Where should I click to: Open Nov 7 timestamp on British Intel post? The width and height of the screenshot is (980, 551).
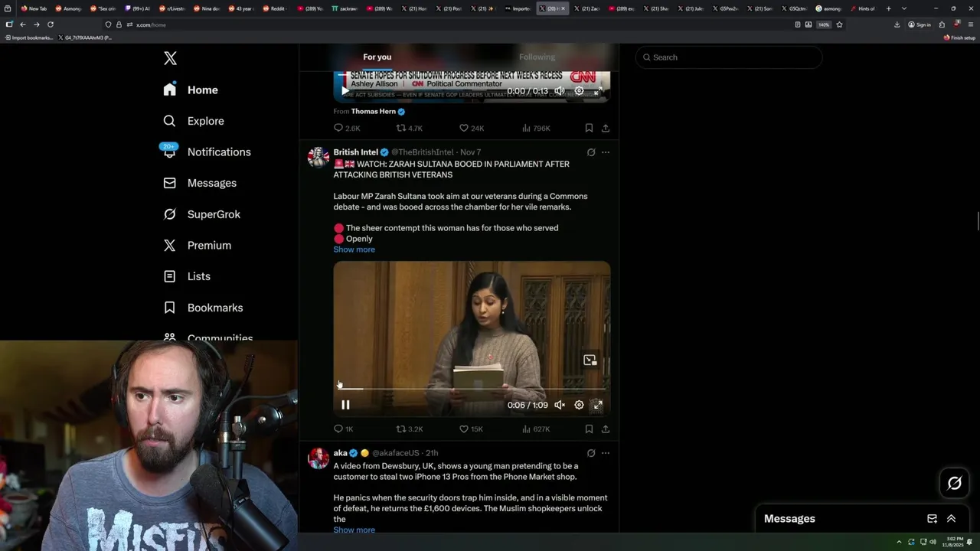click(x=470, y=152)
